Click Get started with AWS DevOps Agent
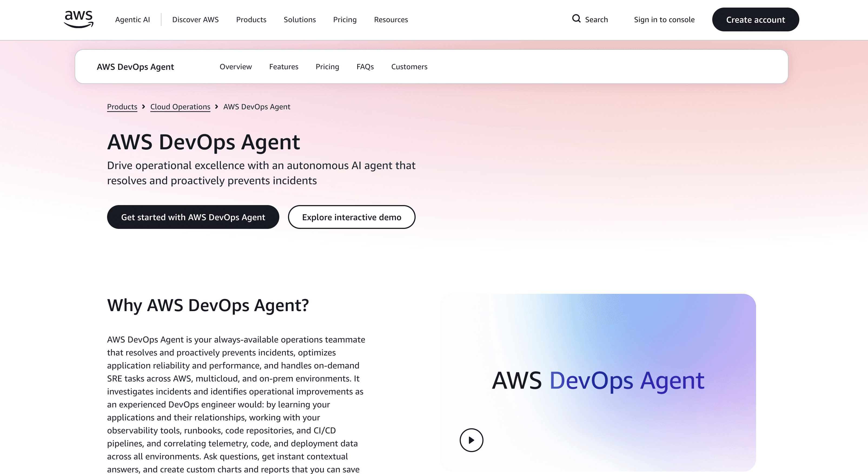This screenshot has width=868, height=474. [x=193, y=217]
